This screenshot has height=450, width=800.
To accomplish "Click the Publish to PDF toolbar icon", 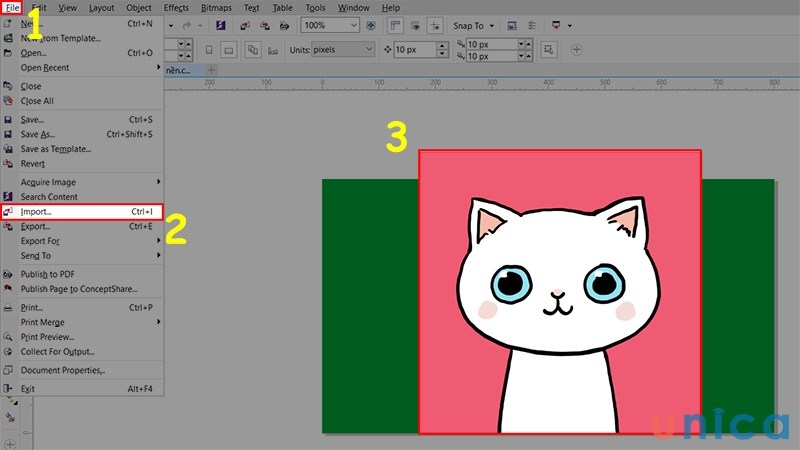I will [x=284, y=25].
